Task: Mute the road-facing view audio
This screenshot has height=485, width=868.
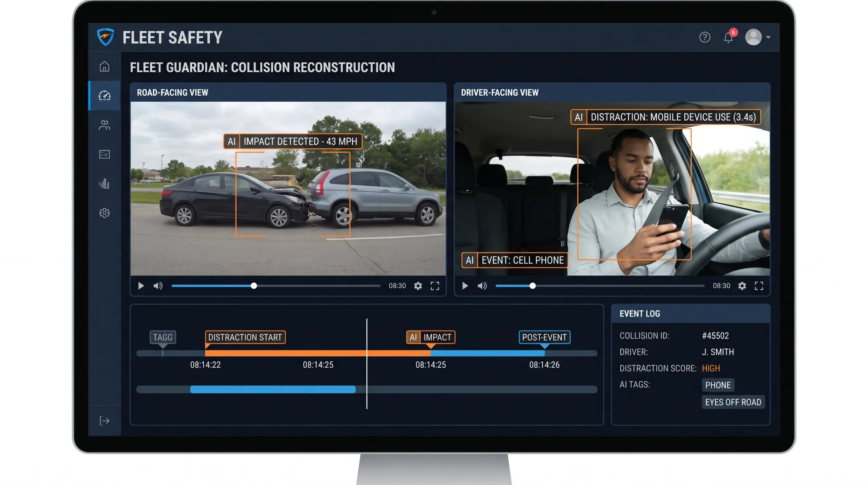Action: click(x=158, y=286)
